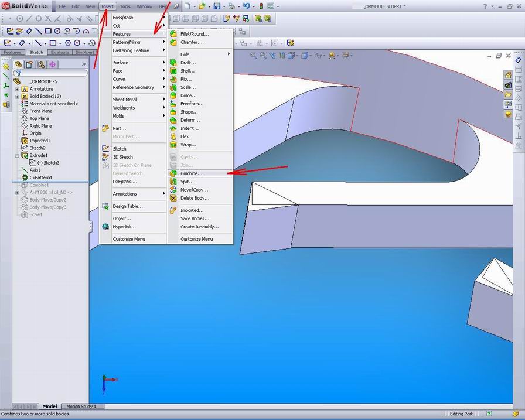Click the Shell... feature icon
This screenshot has height=420, width=525.
click(173, 71)
